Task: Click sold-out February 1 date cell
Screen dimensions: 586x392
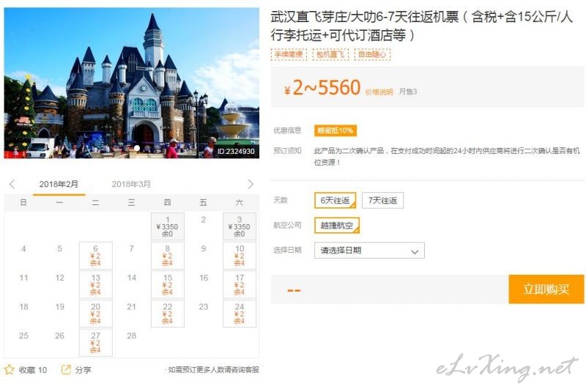Action: pos(168,226)
